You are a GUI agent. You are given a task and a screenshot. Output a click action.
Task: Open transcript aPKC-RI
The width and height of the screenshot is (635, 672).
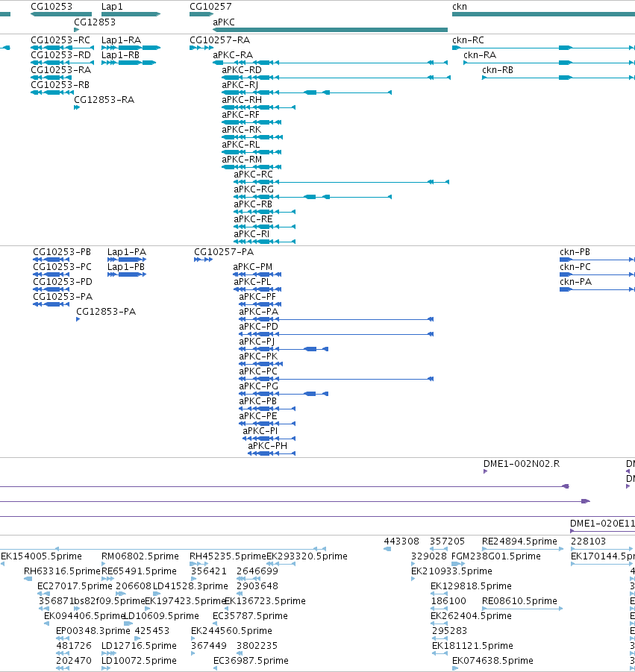pos(251,234)
